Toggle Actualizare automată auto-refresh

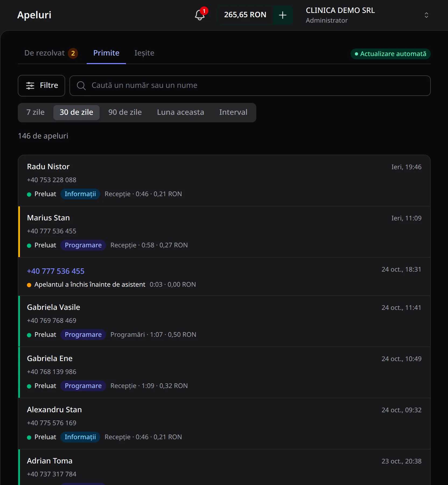click(390, 54)
